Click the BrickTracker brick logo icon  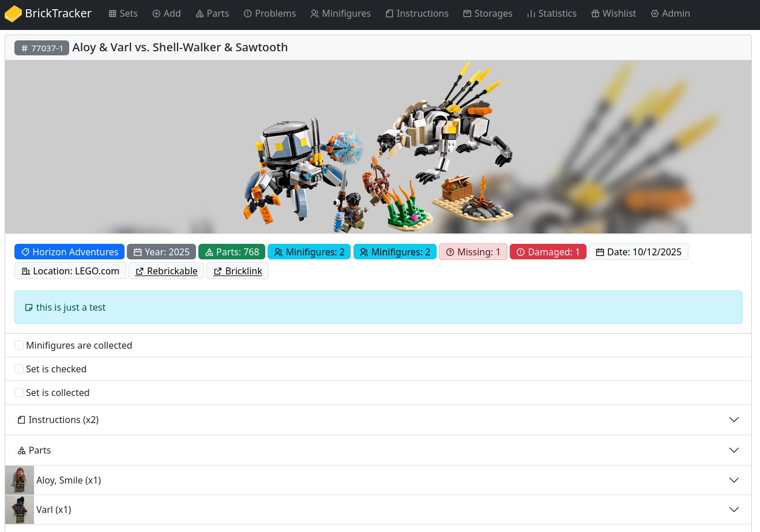click(x=13, y=14)
